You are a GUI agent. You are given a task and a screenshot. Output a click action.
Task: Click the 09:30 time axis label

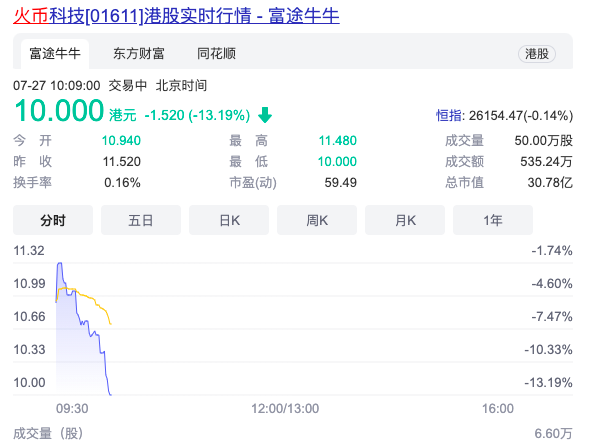click(x=72, y=408)
